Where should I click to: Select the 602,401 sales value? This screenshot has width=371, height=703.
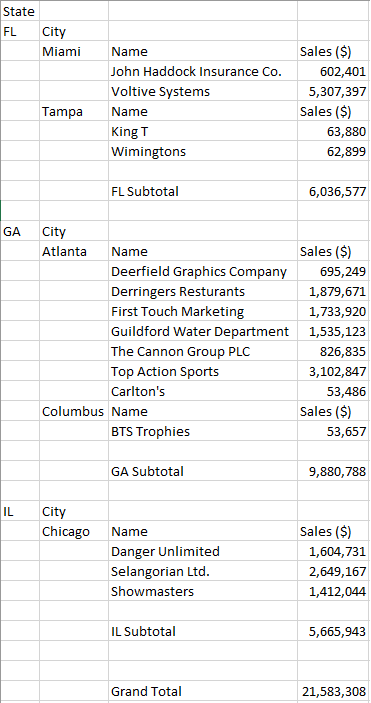click(334, 71)
